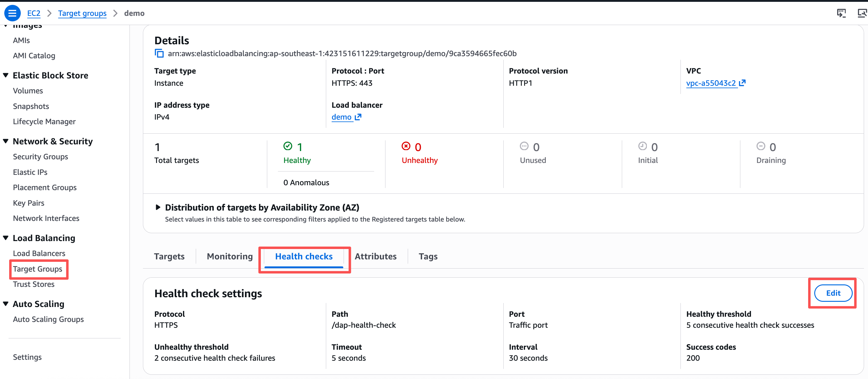Click the /dap-health-check path value
The image size is (868, 379).
[363, 325]
